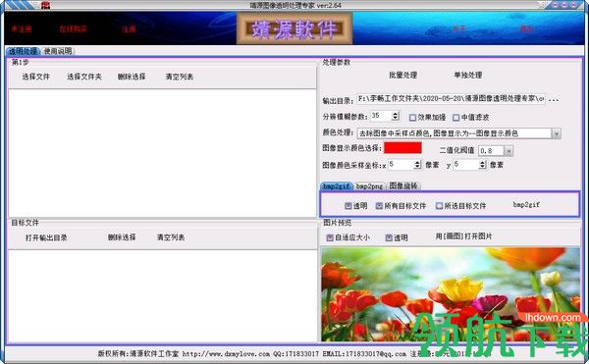Select the 图像旋转 tab

pos(403,185)
